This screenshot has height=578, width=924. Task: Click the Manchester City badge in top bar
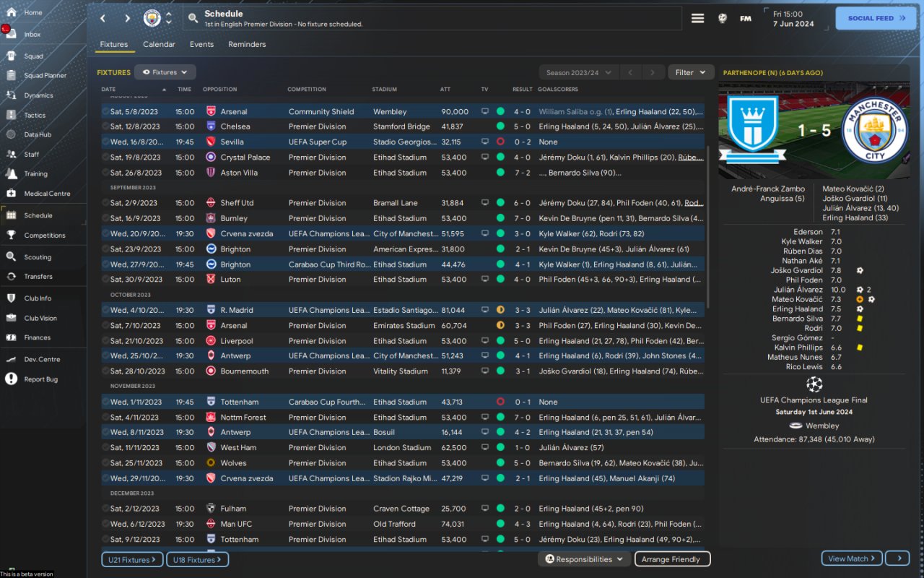point(152,18)
